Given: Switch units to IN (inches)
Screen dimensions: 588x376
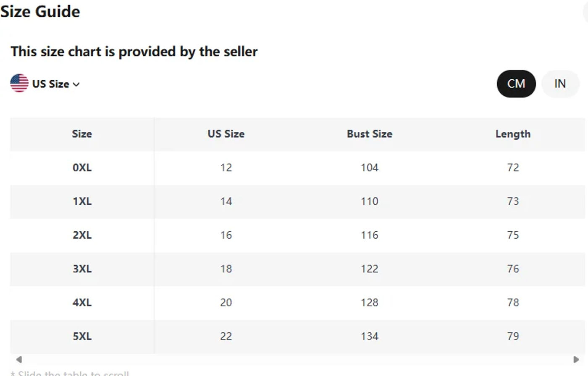Looking at the screenshot, I should point(560,84).
